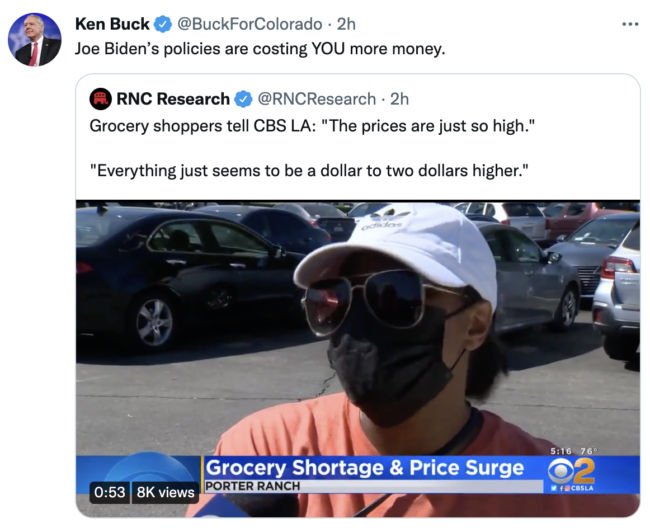Click the tweet text about Joe Biden's policies
This screenshot has height=528, width=650.
260,49
